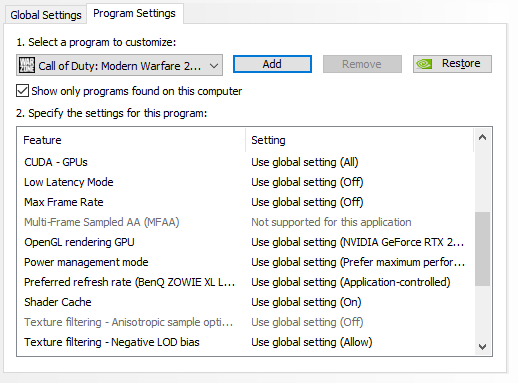
Task: Select the Program Settings tab
Action: point(134,13)
